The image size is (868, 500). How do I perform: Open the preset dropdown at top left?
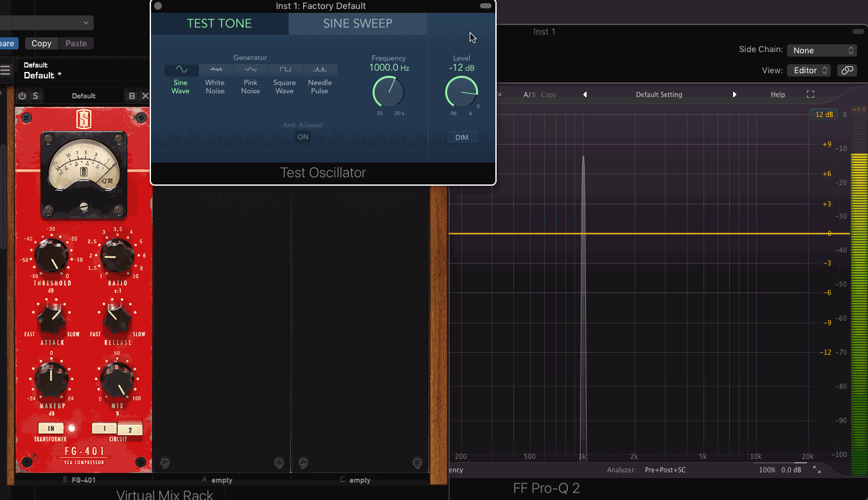pos(46,22)
